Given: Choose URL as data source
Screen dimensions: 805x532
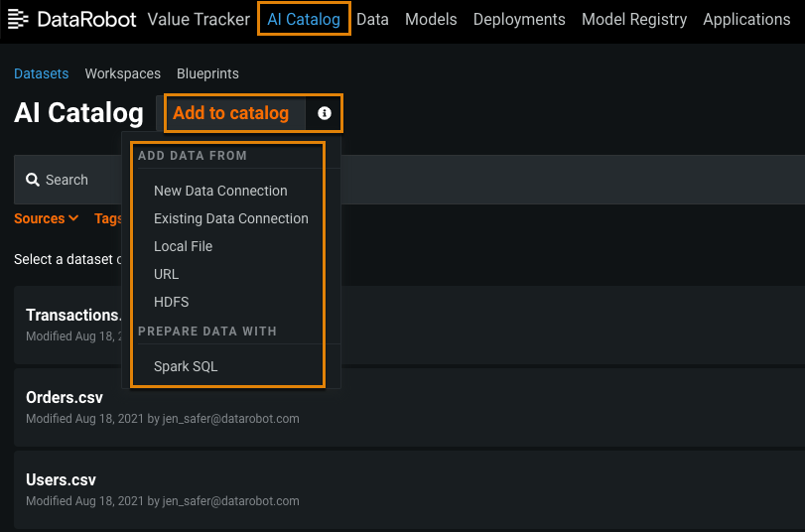Looking at the screenshot, I should 166,274.
